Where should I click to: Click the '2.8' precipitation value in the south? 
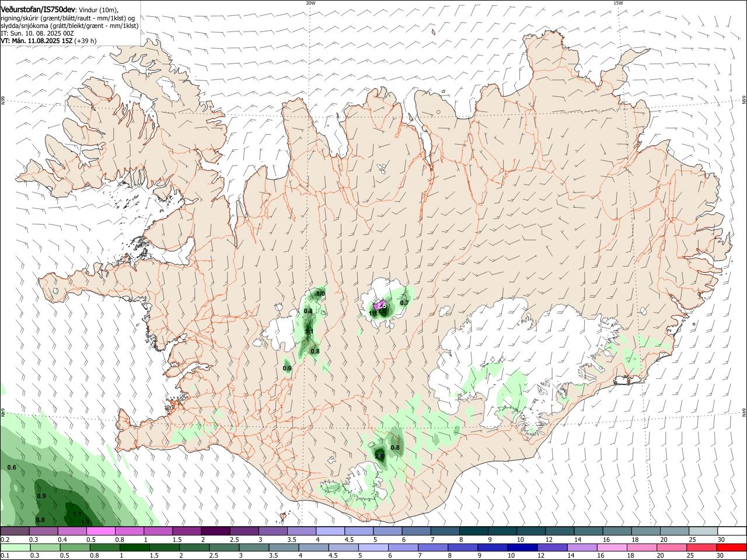point(379,456)
